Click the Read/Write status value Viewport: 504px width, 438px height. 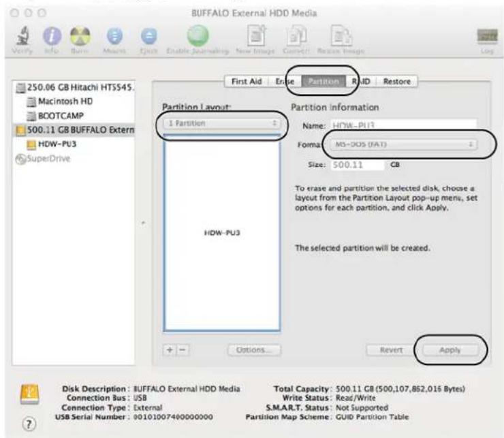click(356, 398)
